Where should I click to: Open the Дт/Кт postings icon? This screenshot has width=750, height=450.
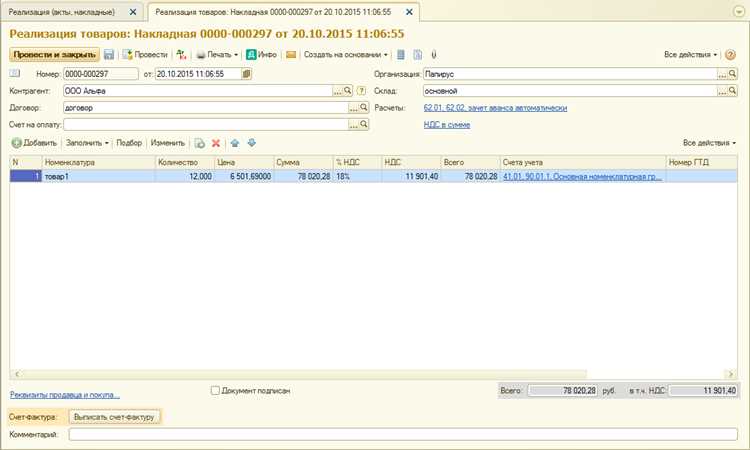pos(181,55)
